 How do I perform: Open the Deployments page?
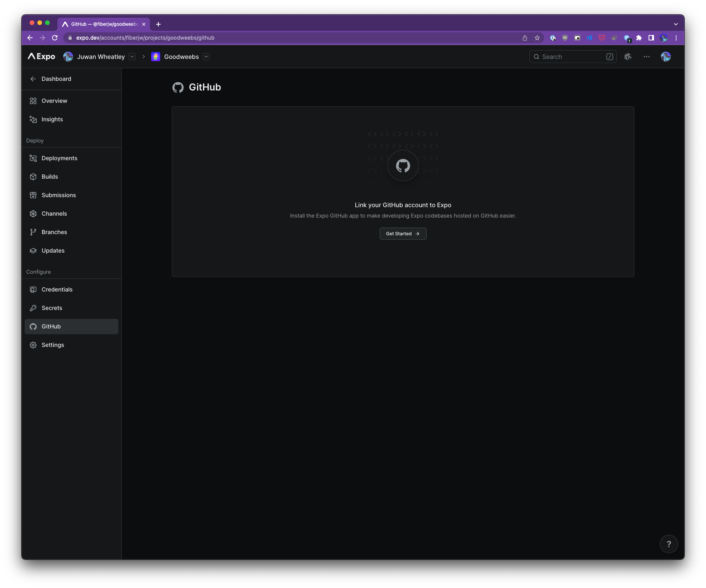tap(71, 158)
